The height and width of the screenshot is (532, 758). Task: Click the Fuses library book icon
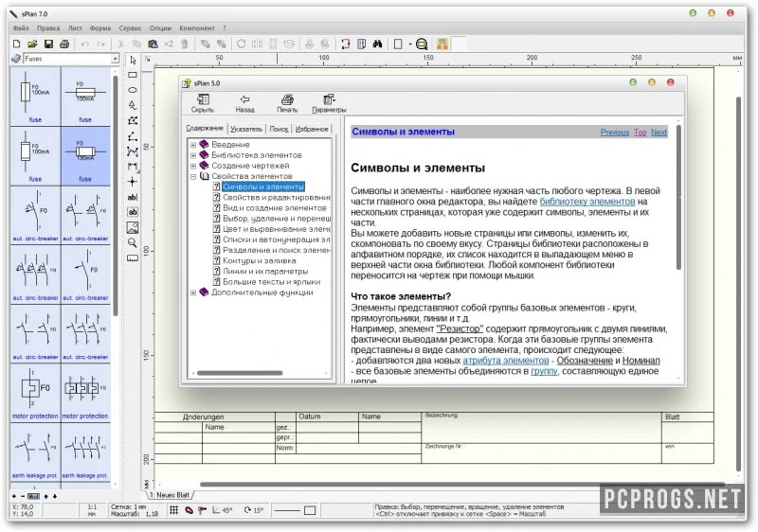click(x=16, y=59)
